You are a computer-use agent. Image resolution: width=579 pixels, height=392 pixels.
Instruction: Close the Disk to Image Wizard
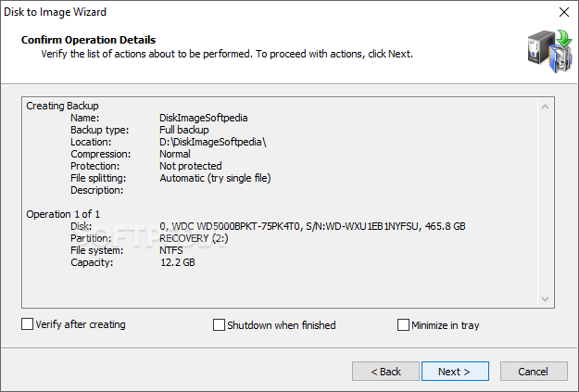click(x=564, y=12)
